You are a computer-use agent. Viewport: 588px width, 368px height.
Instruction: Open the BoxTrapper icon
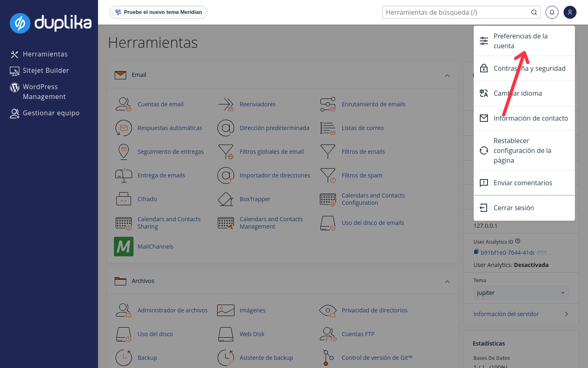point(225,199)
